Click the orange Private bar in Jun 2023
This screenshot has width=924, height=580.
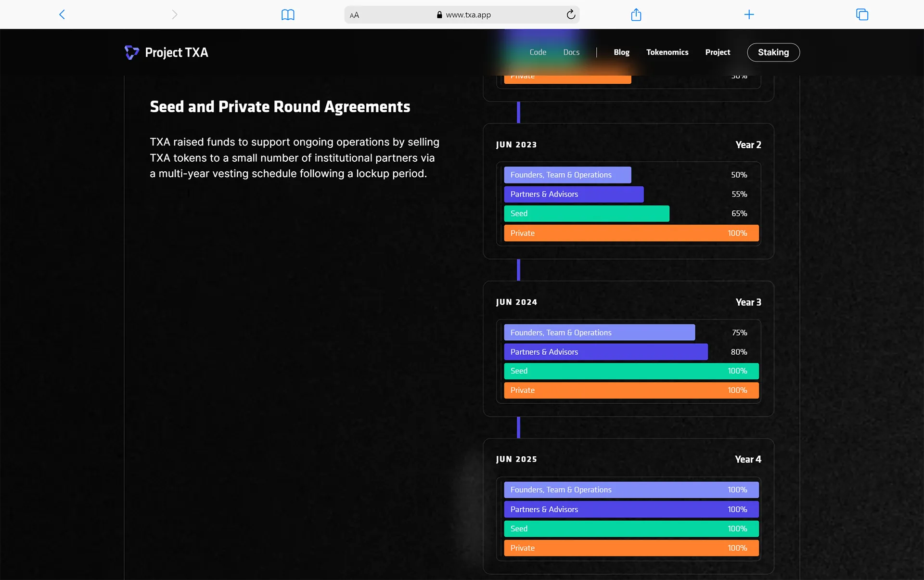pyautogui.click(x=631, y=233)
